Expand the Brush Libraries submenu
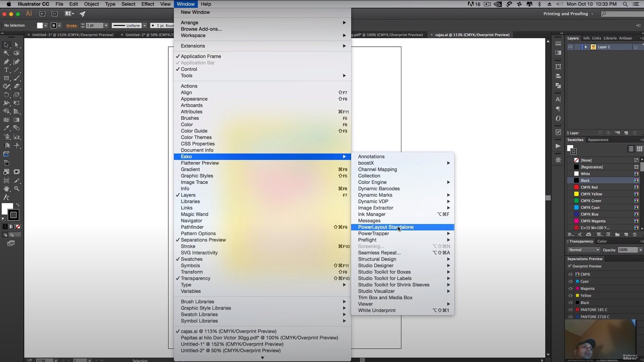 pyautogui.click(x=262, y=302)
